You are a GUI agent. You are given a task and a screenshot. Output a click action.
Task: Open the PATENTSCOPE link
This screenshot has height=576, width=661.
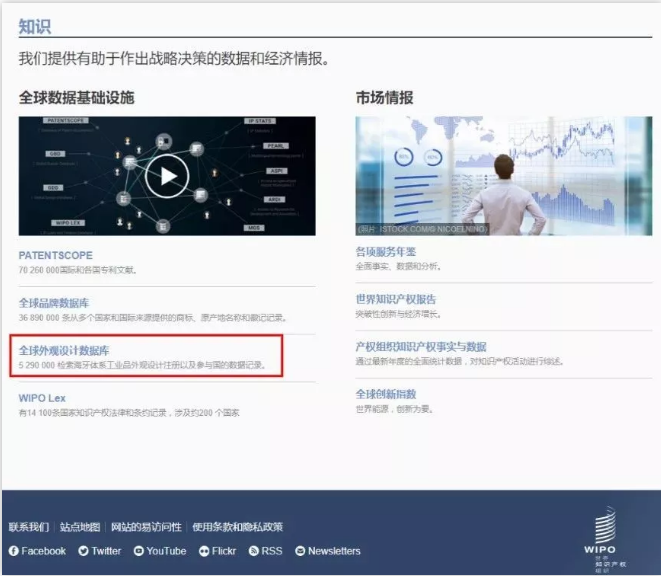56,255
